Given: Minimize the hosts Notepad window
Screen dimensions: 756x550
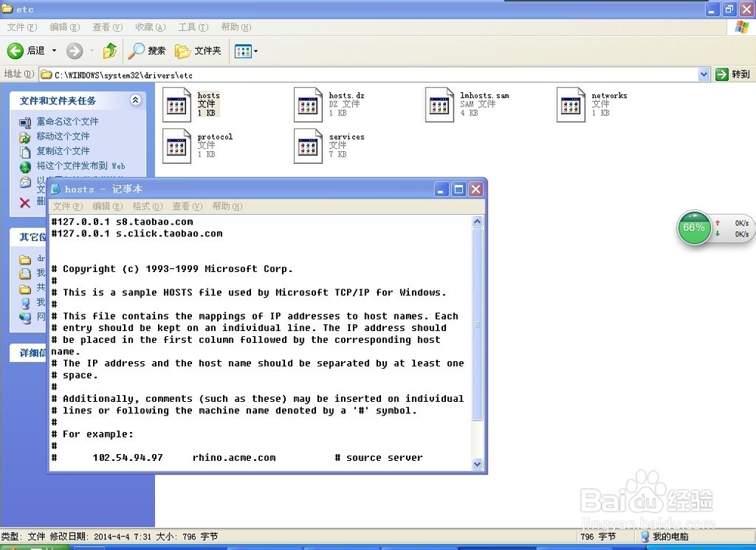Looking at the screenshot, I should (441, 190).
